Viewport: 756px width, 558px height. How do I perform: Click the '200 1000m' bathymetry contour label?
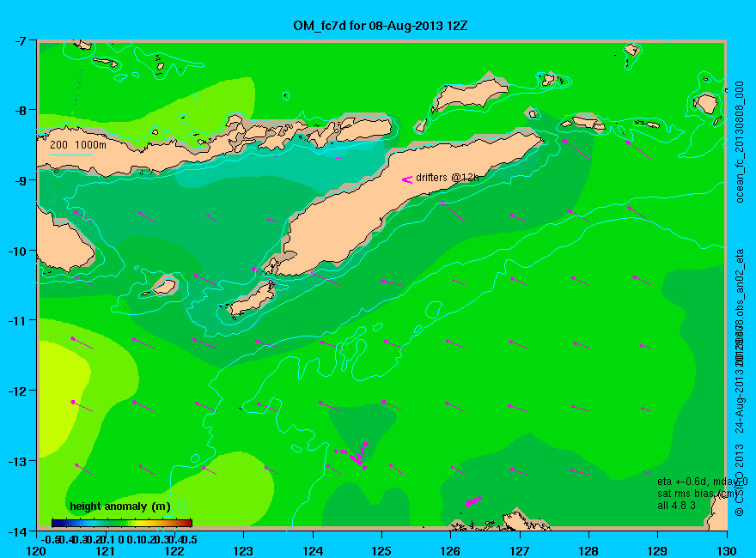[78, 144]
